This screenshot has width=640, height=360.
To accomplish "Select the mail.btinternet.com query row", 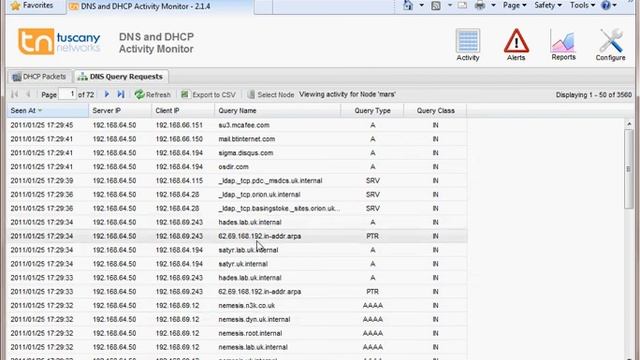I will (237, 139).
